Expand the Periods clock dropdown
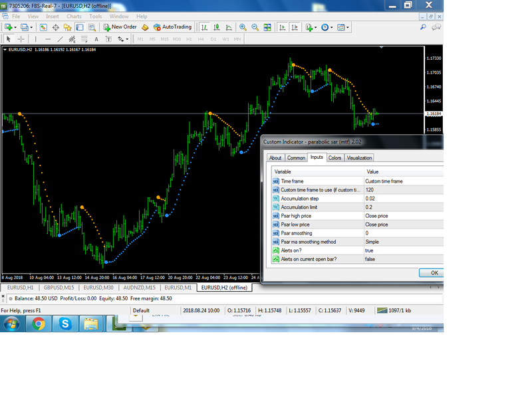Screen dimensions: 532x398 331,27
